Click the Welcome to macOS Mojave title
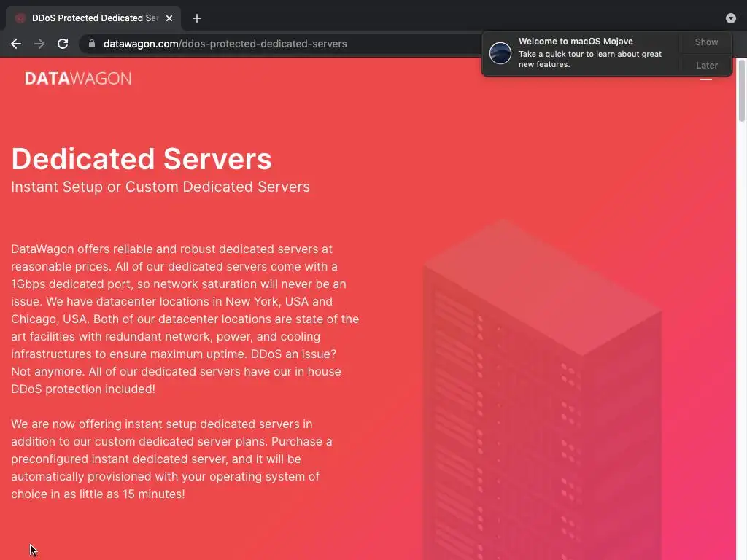The width and height of the screenshot is (747, 560). tap(576, 42)
